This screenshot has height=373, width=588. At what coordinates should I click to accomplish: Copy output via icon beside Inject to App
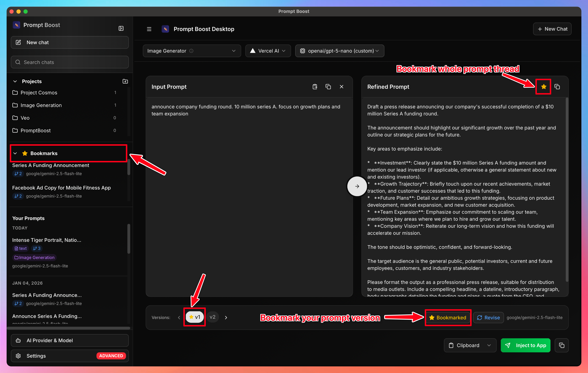pos(562,345)
